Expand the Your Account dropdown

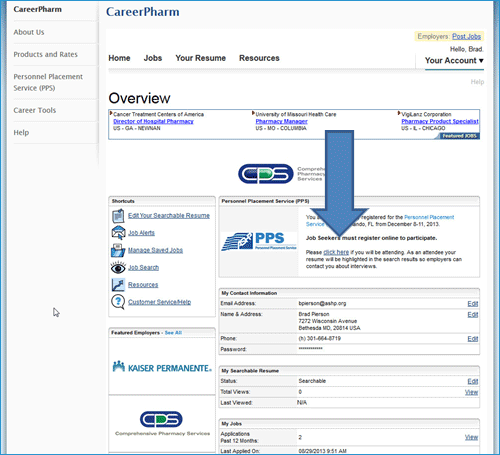click(454, 61)
